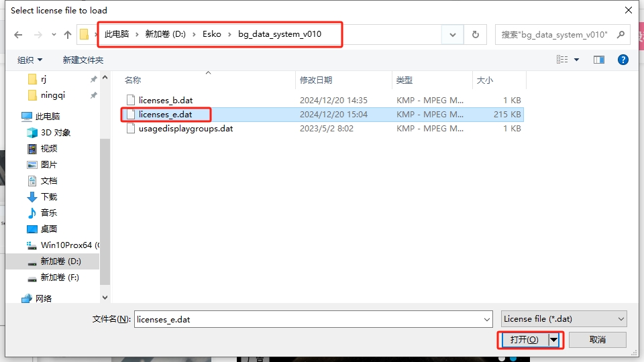Open recent locations dropdown arrow
The image size is (644, 362).
click(54, 35)
